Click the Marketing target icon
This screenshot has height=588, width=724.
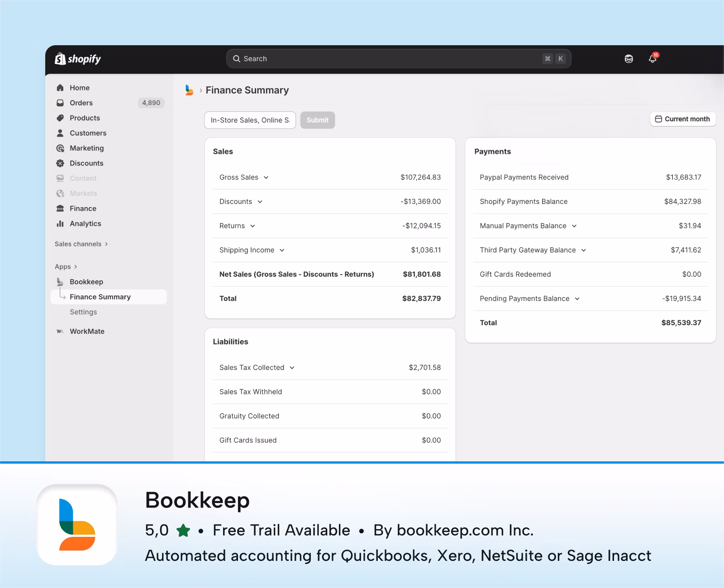pyautogui.click(x=60, y=148)
